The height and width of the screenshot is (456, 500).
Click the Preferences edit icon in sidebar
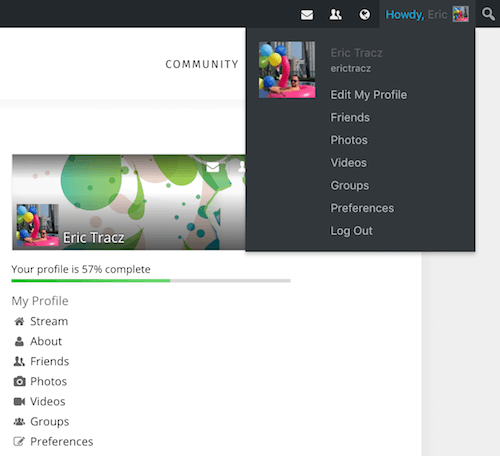click(19, 441)
